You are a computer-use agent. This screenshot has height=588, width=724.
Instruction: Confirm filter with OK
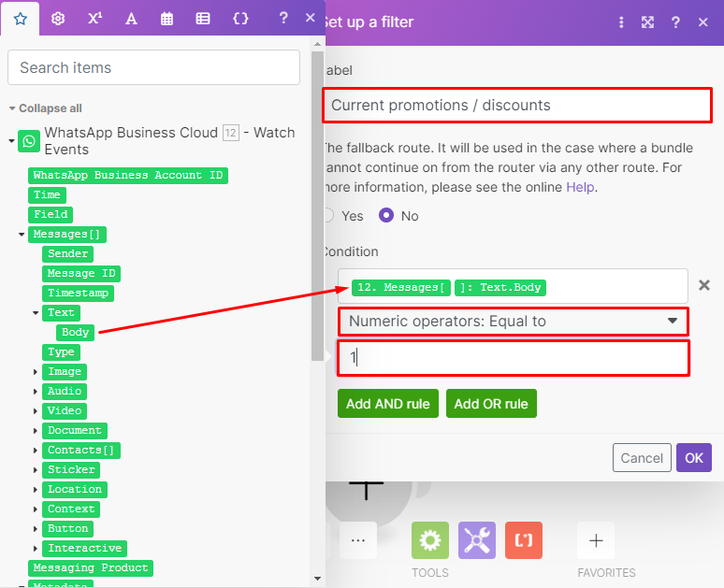(693, 458)
